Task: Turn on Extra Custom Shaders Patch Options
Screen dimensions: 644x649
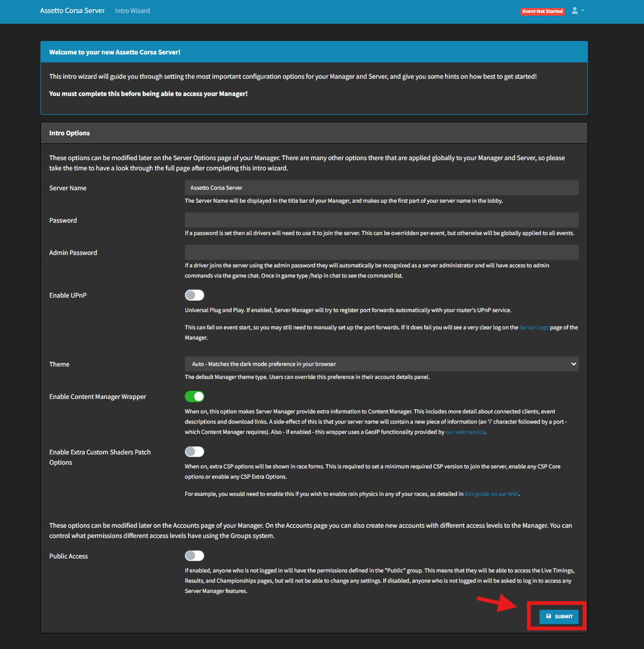Action: (195, 452)
